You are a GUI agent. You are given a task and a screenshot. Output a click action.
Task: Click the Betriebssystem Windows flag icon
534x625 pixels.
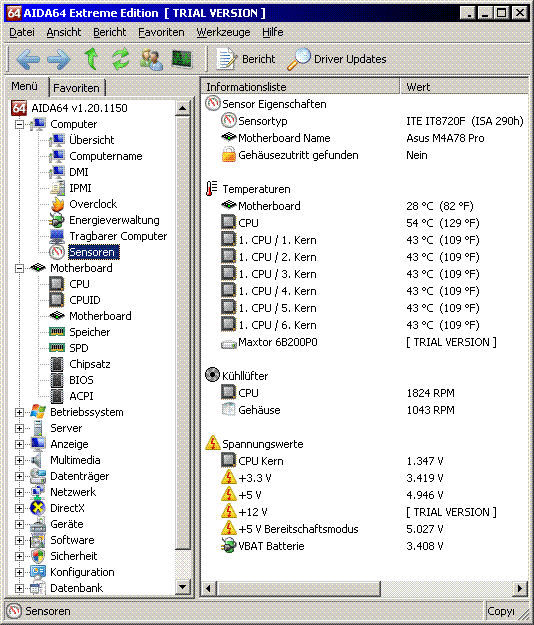38,412
